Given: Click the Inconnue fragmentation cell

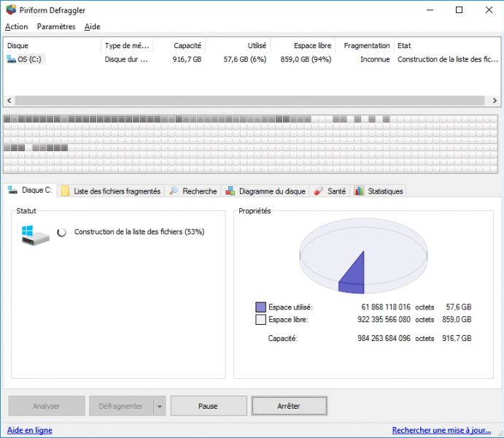Looking at the screenshot, I should tap(375, 59).
